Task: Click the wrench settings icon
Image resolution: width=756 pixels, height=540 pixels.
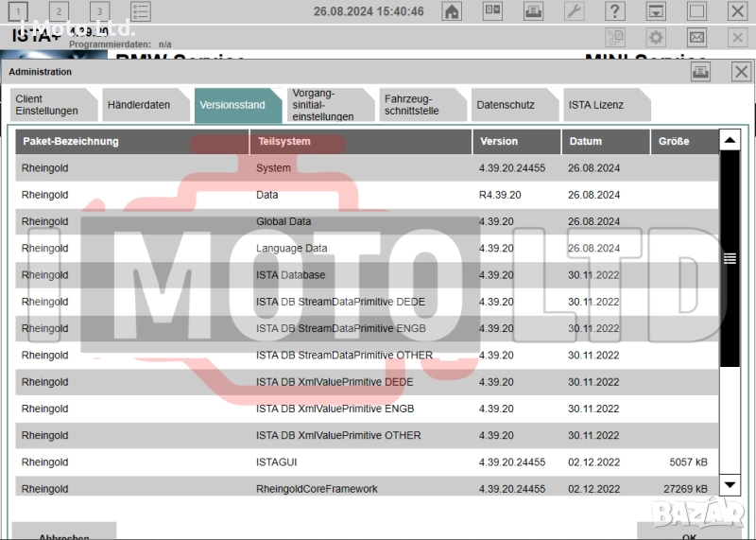Action: click(x=574, y=11)
